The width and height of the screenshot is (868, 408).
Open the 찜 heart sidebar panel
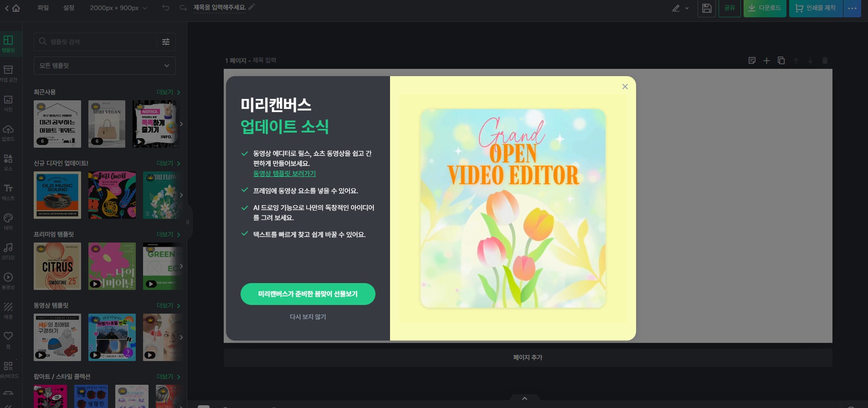point(8,340)
